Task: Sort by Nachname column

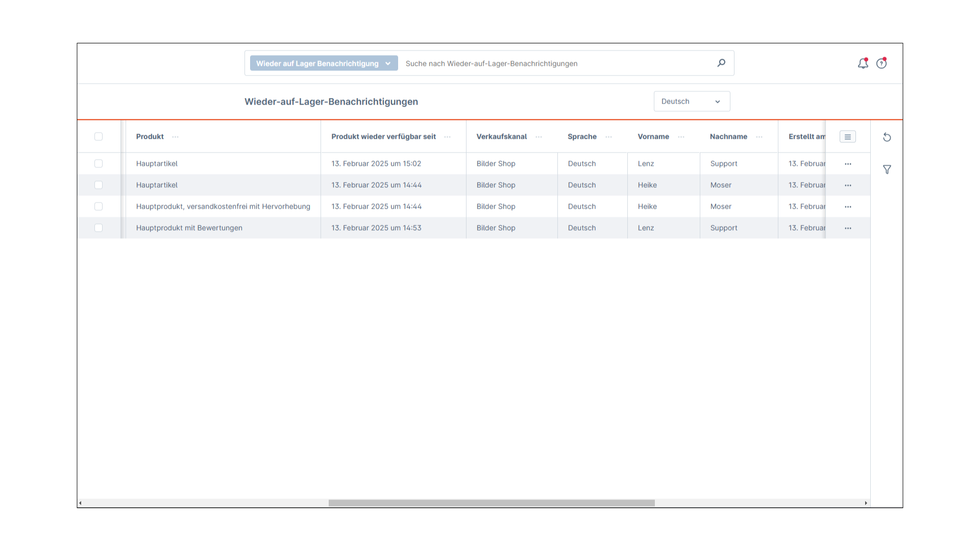Action: click(x=728, y=136)
